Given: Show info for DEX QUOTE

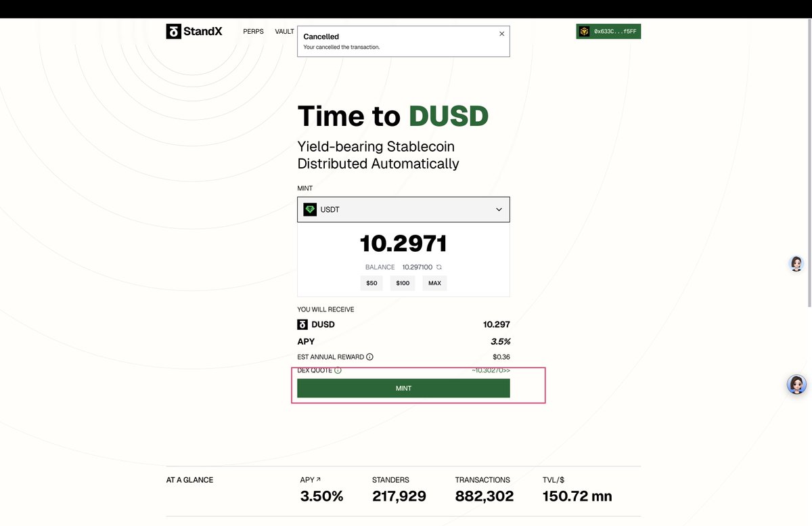Looking at the screenshot, I should click(x=338, y=370).
